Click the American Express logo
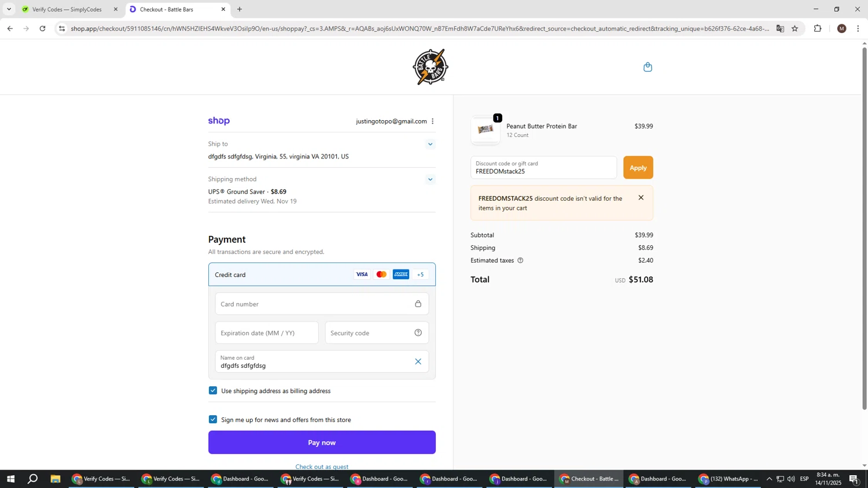The height and width of the screenshot is (488, 868). coord(401,275)
